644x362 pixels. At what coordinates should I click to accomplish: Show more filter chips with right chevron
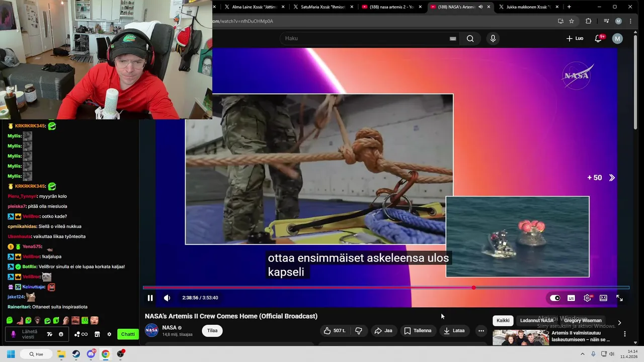point(619,322)
